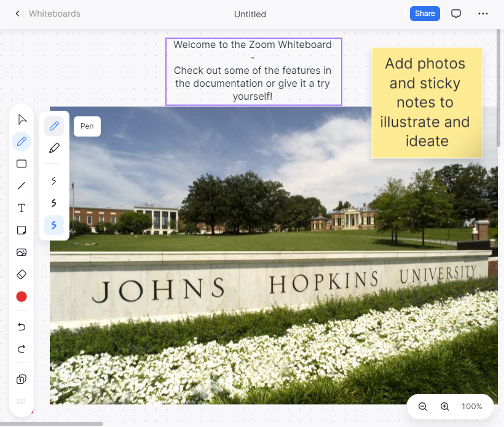Zoom out the canvas
Screen dimensions: 504x427
[x=423, y=407]
